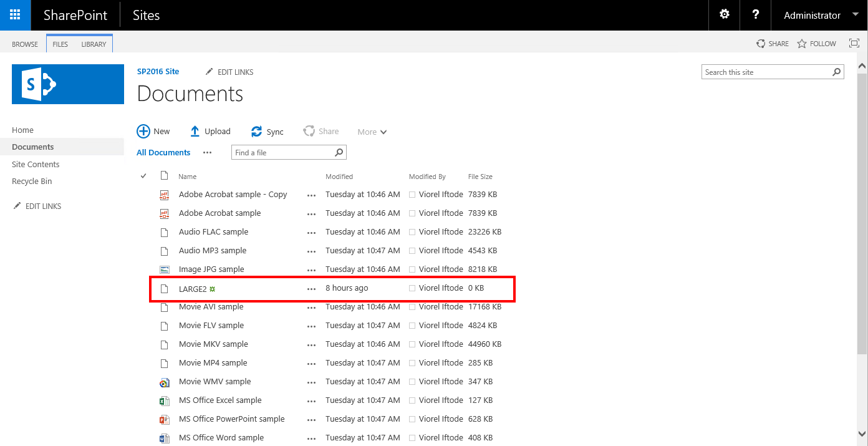Open ellipsis menu for MS Office PowerPoint sample
This screenshot has width=868, height=446.
312,420
